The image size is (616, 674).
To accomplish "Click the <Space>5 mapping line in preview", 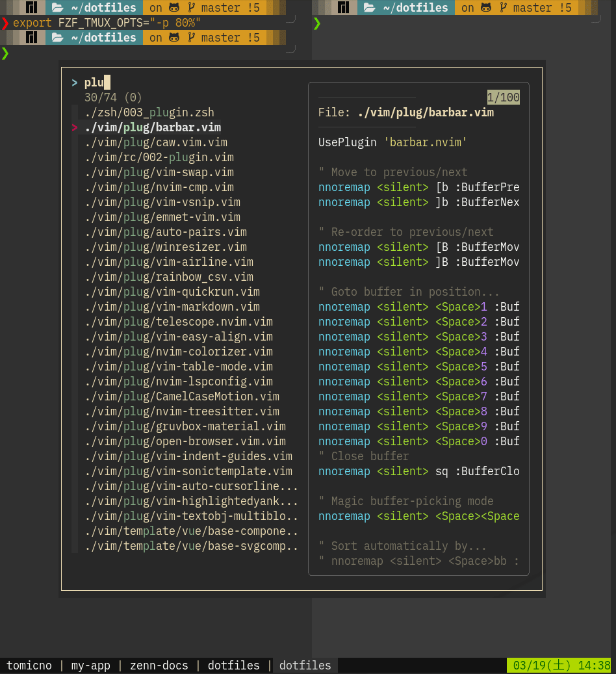I will [x=418, y=367].
